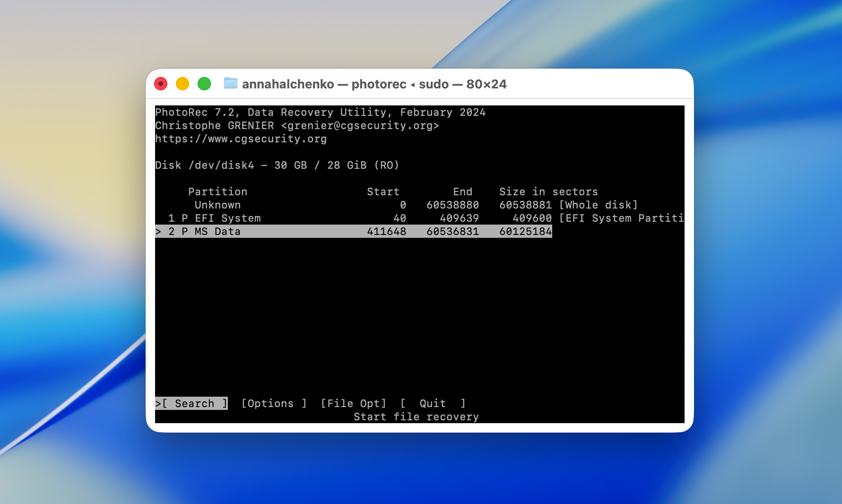
Task: Select the MS Data partition row
Action: pos(354,231)
